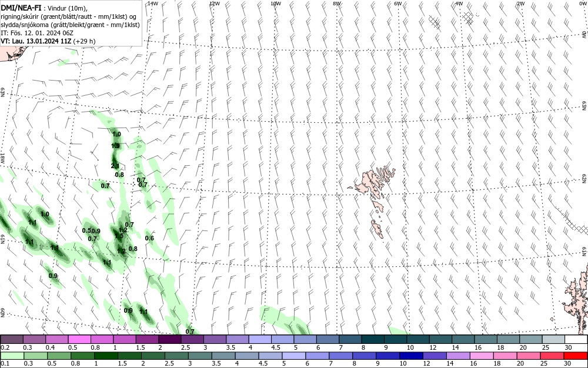This screenshot has width=588, height=368.
Task: Click the 'rigning/skúrir' legend description line
Action: 68,16
